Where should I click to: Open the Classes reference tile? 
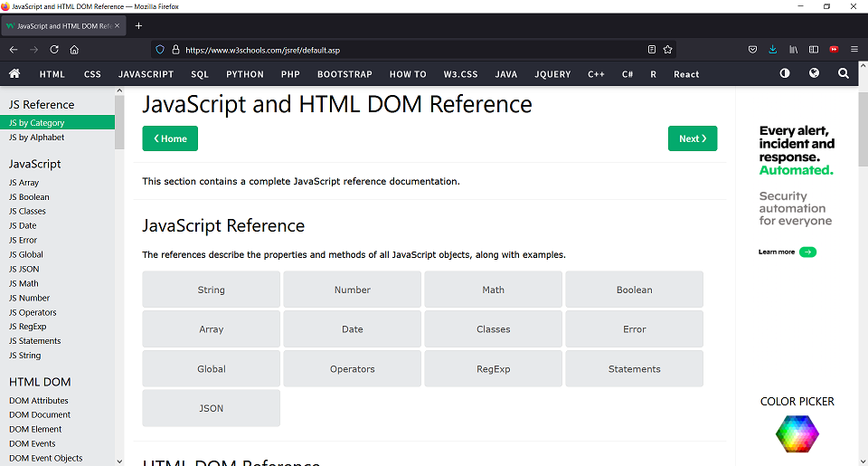click(494, 329)
